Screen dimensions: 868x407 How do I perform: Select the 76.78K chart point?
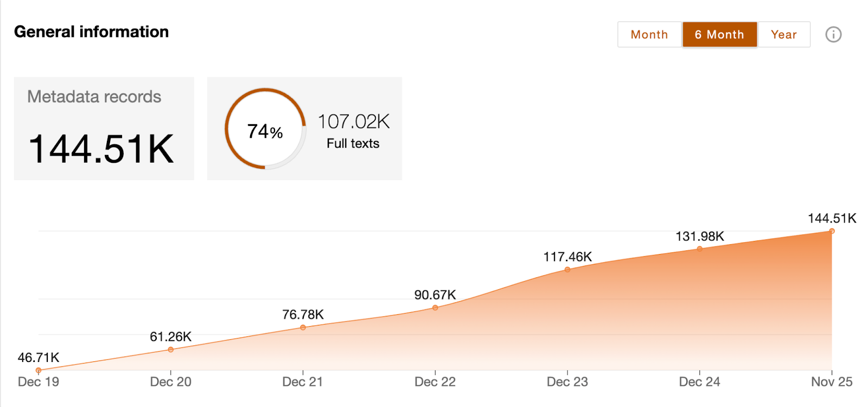pyautogui.click(x=303, y=328)
